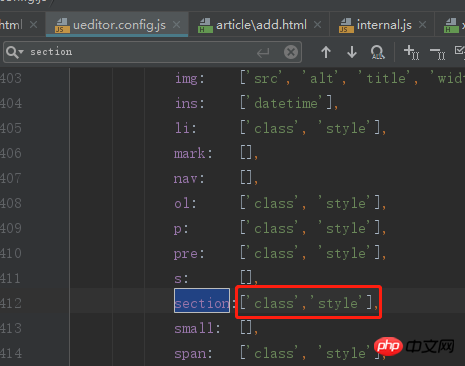Unselect the current occurrence icon
The image size is (465, 366).
point(438,53)
